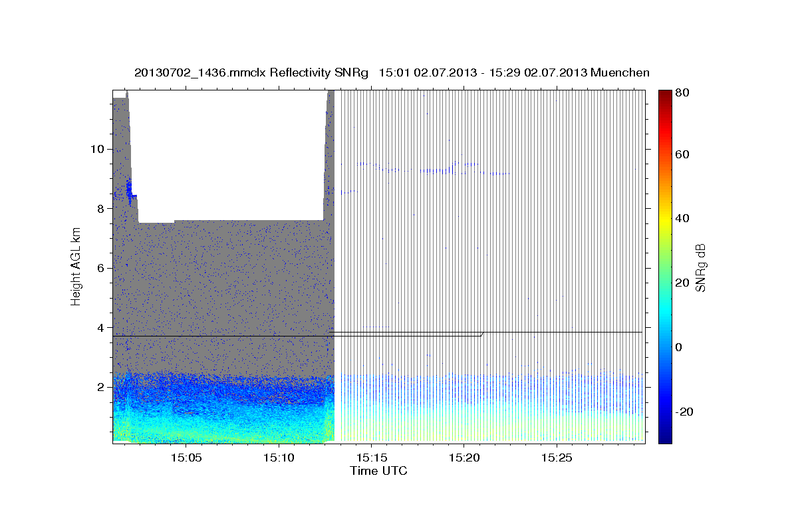Click the colorbar value 20
Screen dimensions: 798x532
tap(682, 283)
